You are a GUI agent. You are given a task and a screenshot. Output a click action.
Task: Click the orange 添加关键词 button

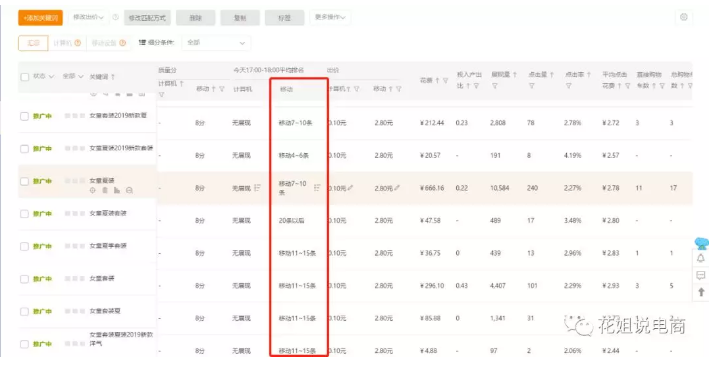pyautogui.click(x=40, y=18)
